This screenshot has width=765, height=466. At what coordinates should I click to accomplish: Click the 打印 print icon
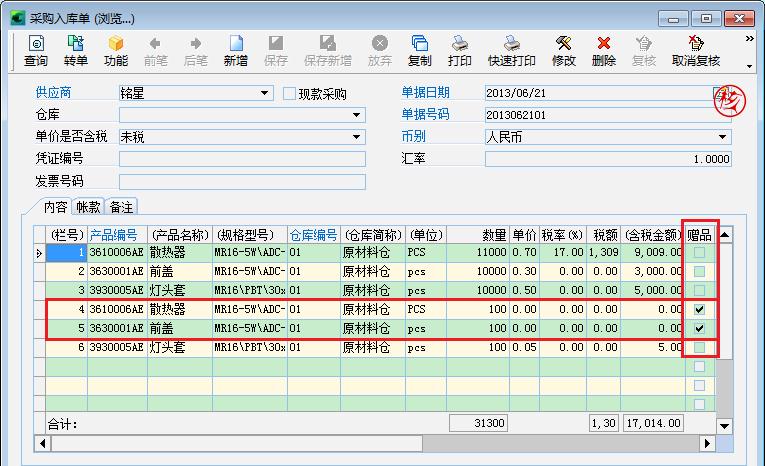[x=460, y=51]
